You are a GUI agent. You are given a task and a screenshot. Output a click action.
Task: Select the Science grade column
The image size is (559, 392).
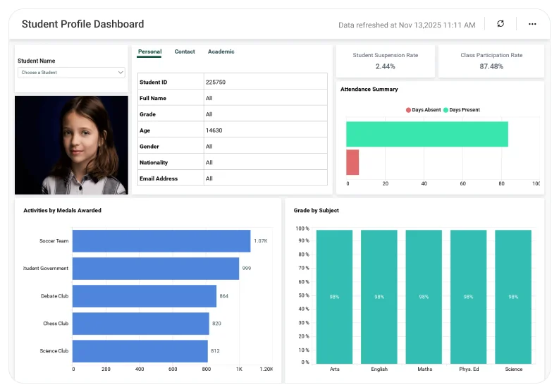(x=513, y=297)
